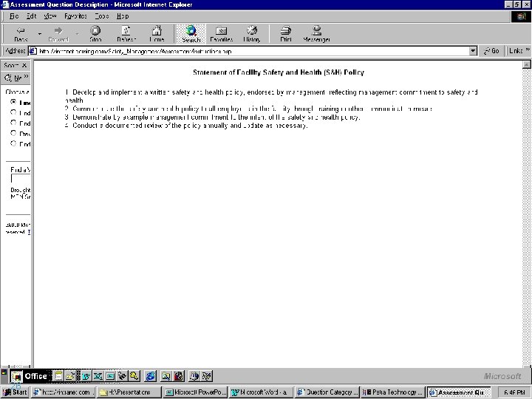Switch to H:\Presentations folder taskbar button
Image resolution: width=532 pixels, height=399 pixels.
coord(129,392)
